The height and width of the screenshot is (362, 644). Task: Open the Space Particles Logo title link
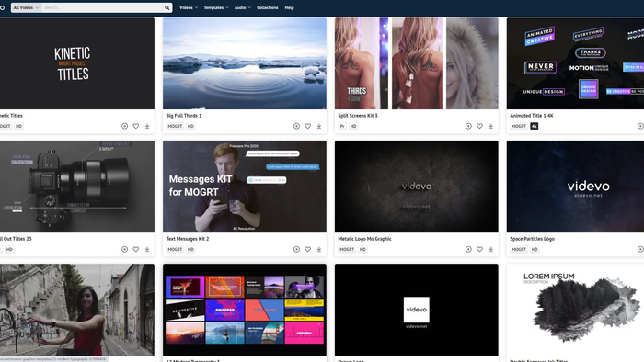point(532,239)
